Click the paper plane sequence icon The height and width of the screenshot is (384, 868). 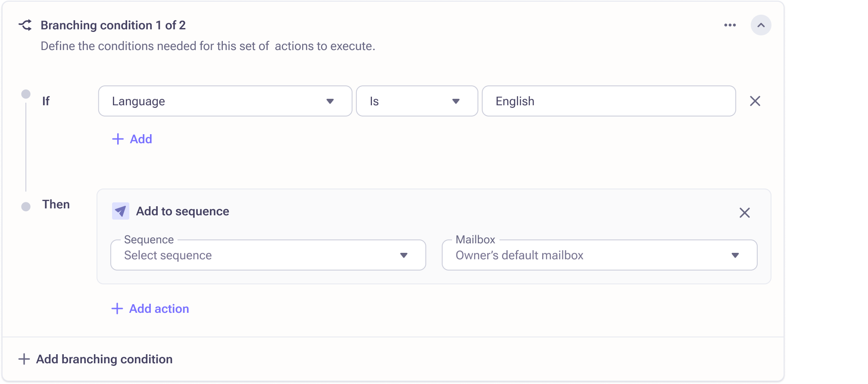coord(120,211)
